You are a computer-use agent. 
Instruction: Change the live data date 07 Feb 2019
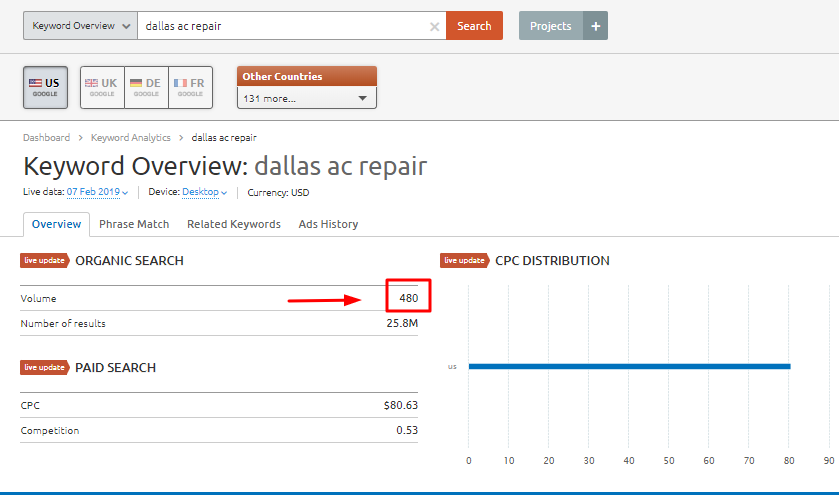pos(97,192)
